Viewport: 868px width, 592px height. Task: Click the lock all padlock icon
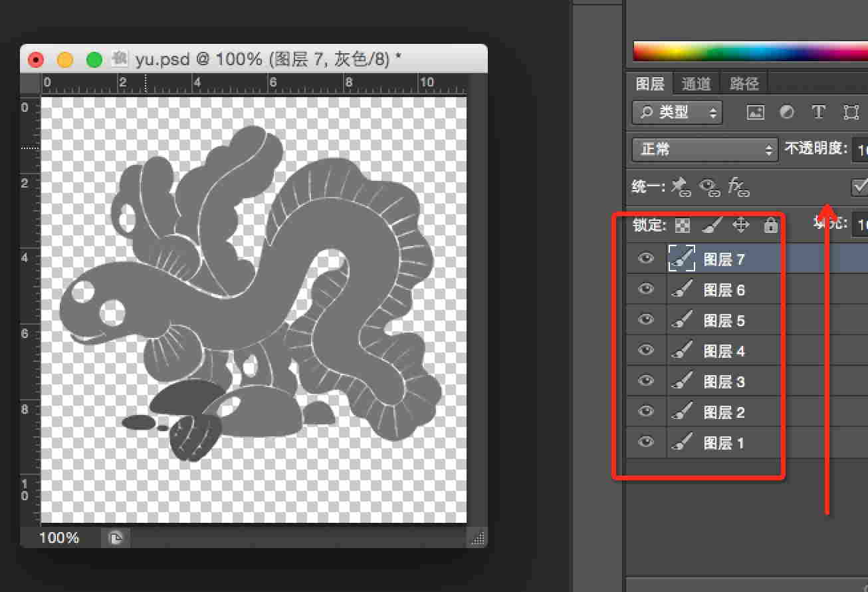(x=770, y=225)
